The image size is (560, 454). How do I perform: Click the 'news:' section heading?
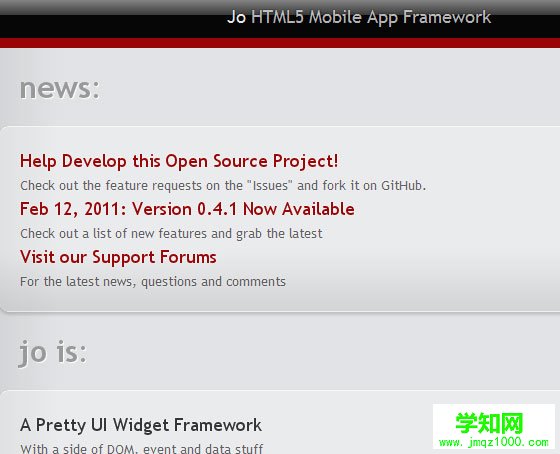[x=60, y=88]
